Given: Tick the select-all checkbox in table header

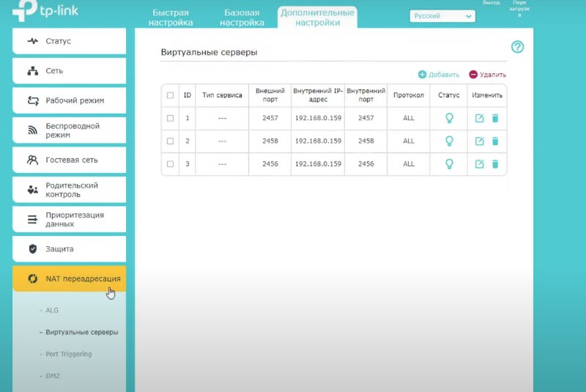Looking at the screenshot, I should tap(171, 95).
